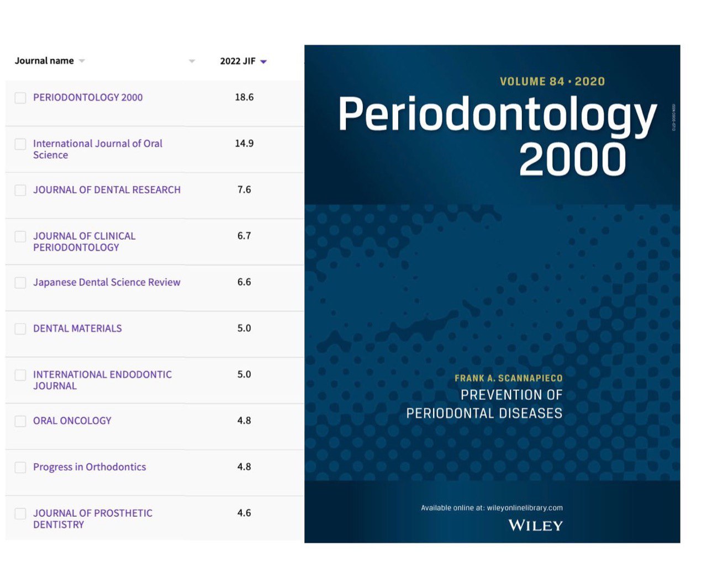The height and width of the screenshot is (588, 707).
Task: Tick the Oral Oncology row checkbox
Action: pos(20,421)
